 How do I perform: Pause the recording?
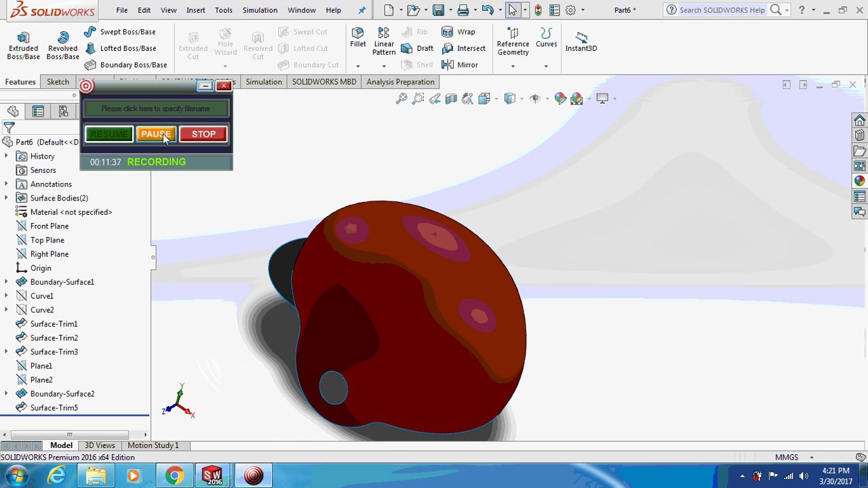point(155,134)
